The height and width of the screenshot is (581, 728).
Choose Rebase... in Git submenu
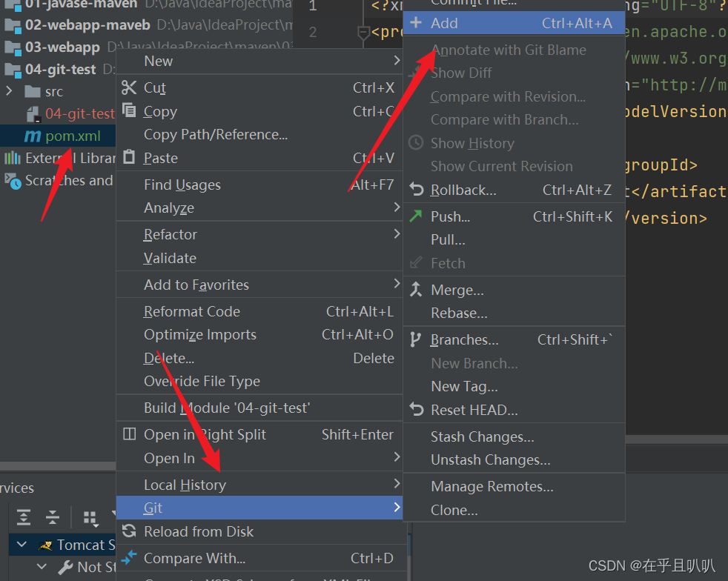(x=514, y=313)
